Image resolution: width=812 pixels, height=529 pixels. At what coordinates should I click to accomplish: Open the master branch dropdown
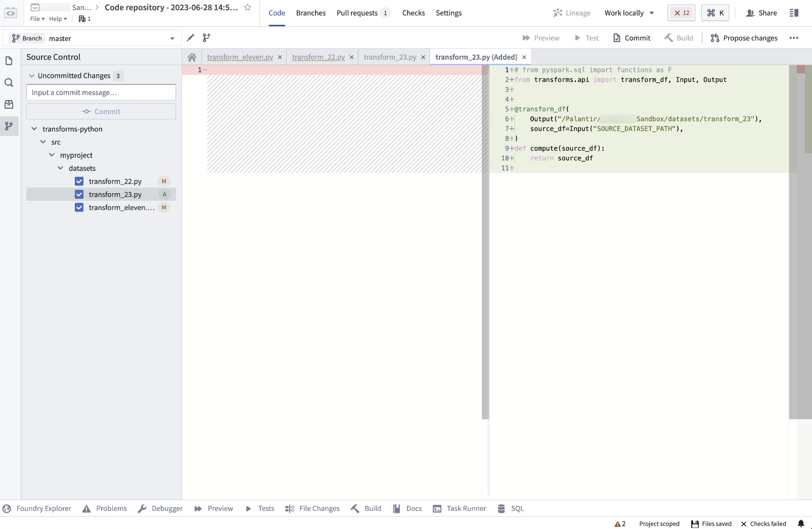(93, 38)
